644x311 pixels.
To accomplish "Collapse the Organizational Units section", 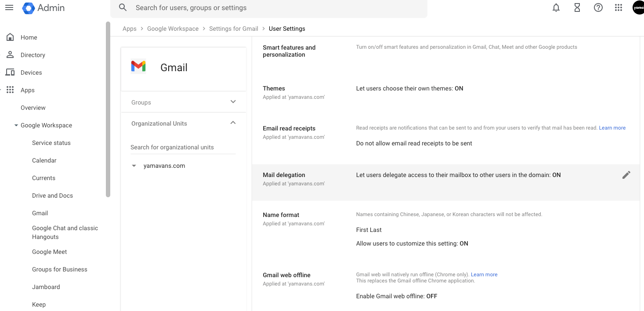I will [x=233, y=123].
